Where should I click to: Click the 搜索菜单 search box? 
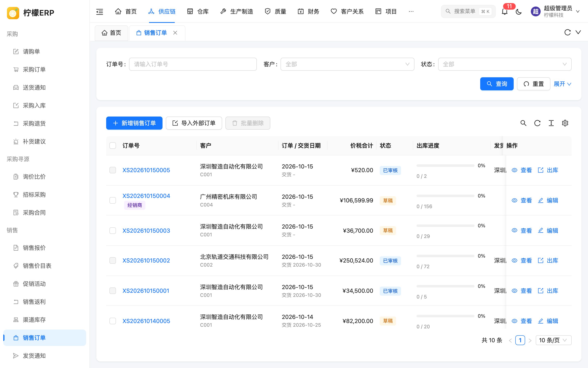coord(468,11)
